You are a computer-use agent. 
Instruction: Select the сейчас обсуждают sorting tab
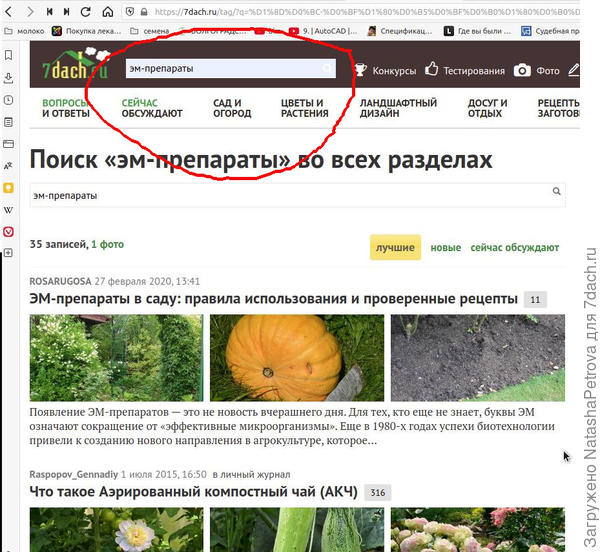pyautogui.click(x=515, y=248)
